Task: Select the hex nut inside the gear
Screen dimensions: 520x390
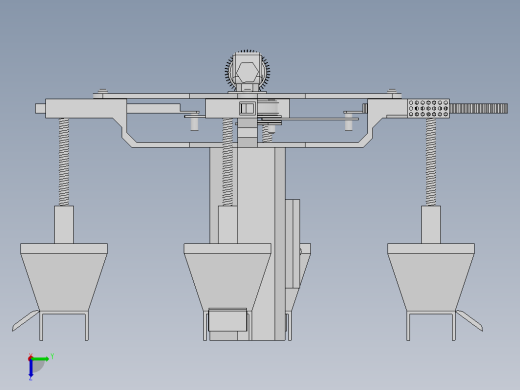Action: point(247,71)
